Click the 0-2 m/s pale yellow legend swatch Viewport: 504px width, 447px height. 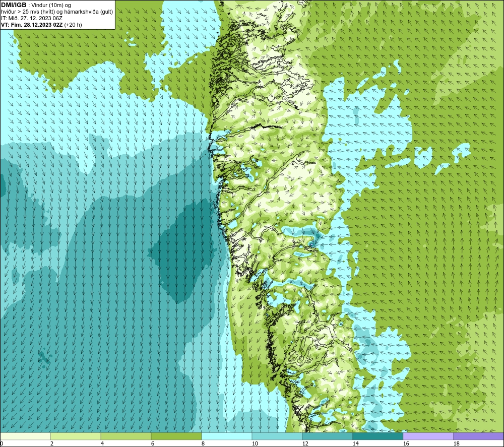tap(25, 436)
